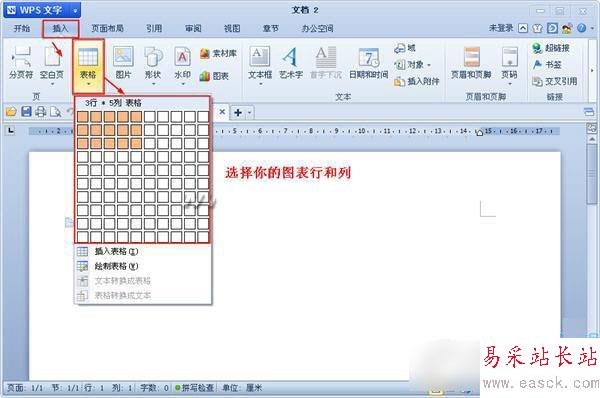
Task: Insert a 超链接 hyperlink
Action: (x=551, y=48)
